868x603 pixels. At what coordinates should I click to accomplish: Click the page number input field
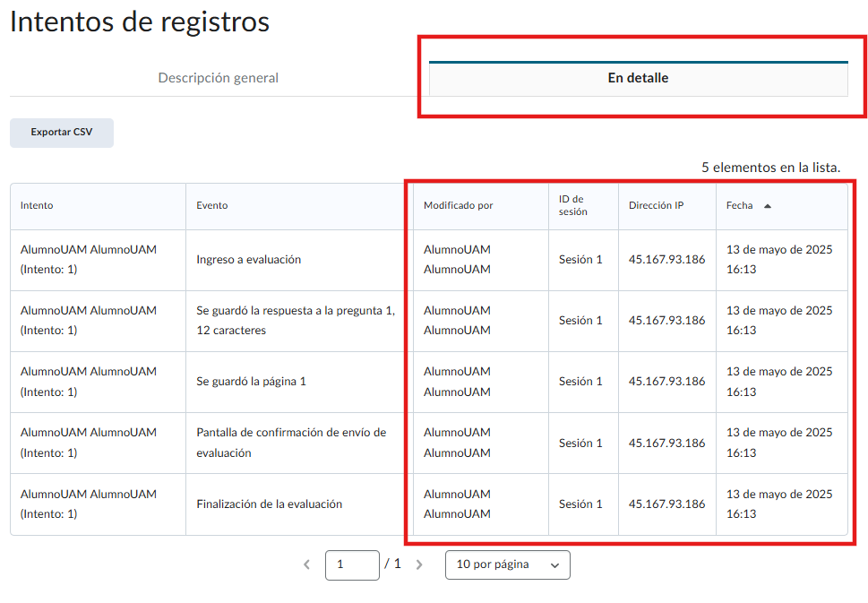pyautogui.click(x=352, y=565)
